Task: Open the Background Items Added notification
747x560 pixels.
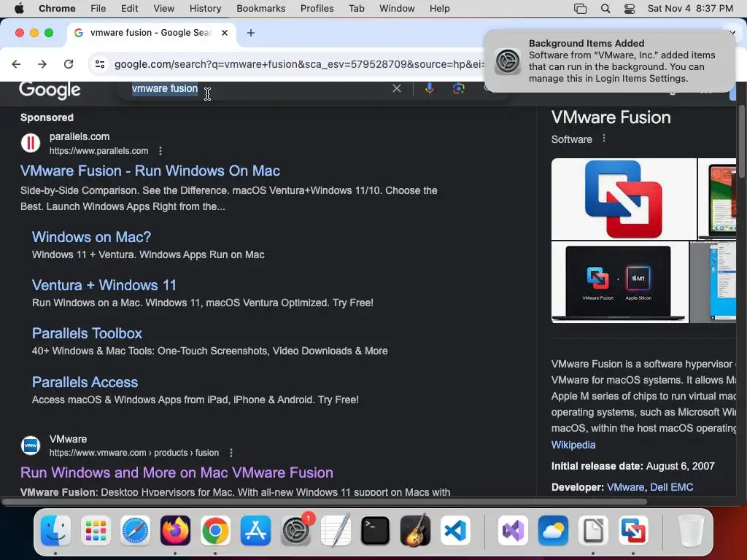Action: pos(610,61)
